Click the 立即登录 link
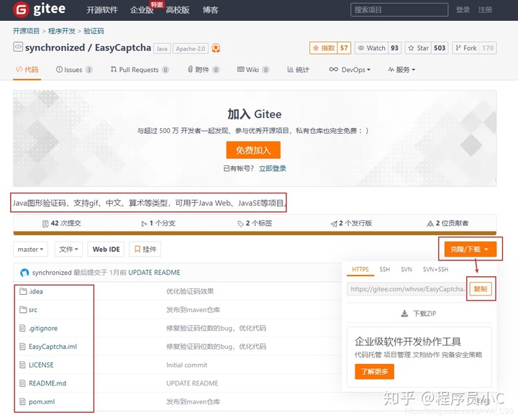This screenshot has width=518, height=420. (273, 168)
